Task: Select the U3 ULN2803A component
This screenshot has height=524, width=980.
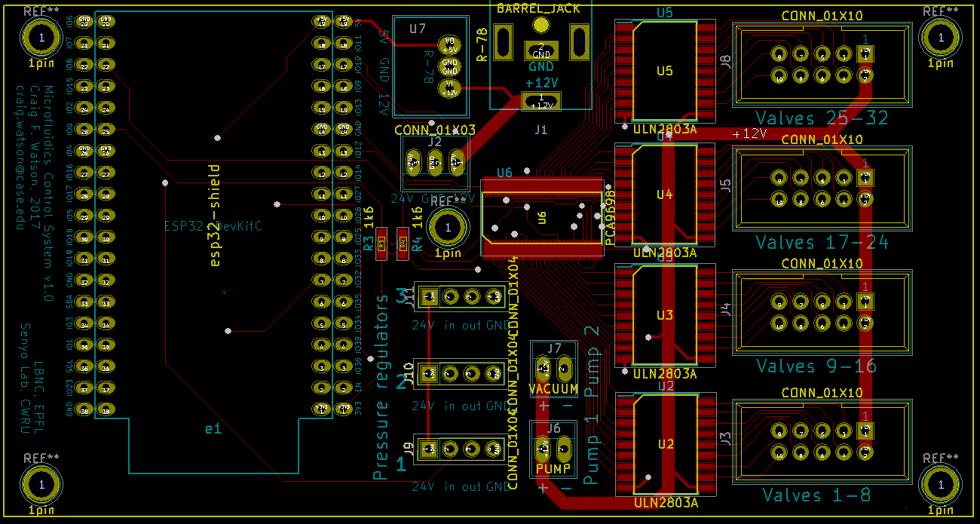Action: click(x=664, y=315)
